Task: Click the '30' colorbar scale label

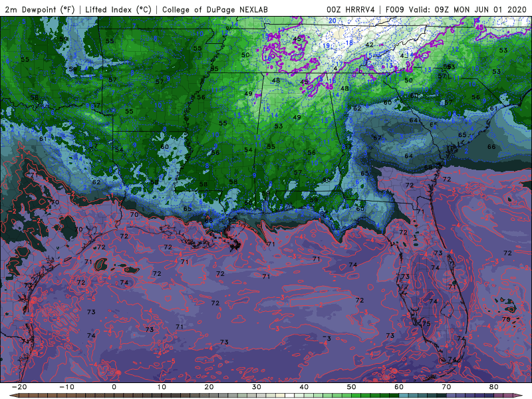Action: click(257, 387)
